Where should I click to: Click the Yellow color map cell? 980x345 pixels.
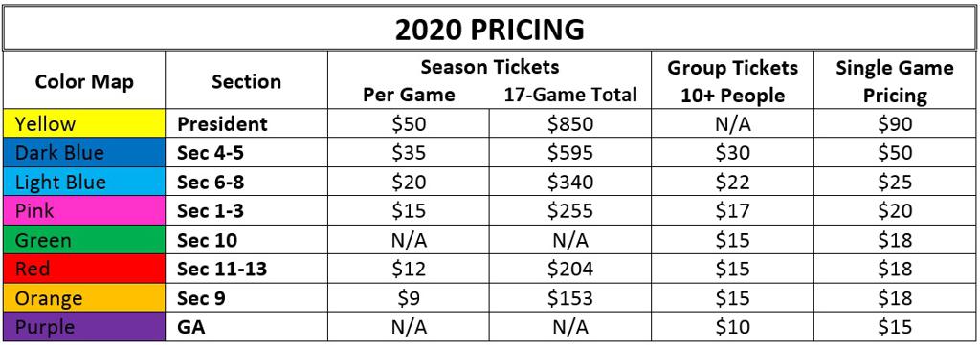pyautogui.click(x=84, y=123)
